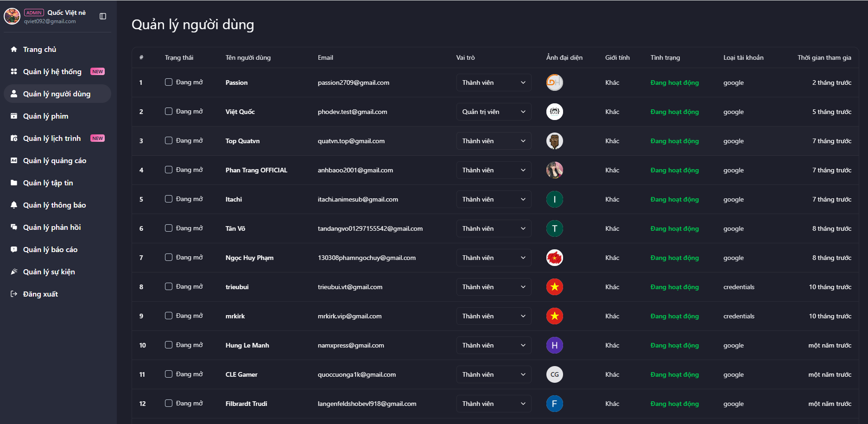
Task: Collapse the sidebar with the panel icon
Action: coord(103,16)
